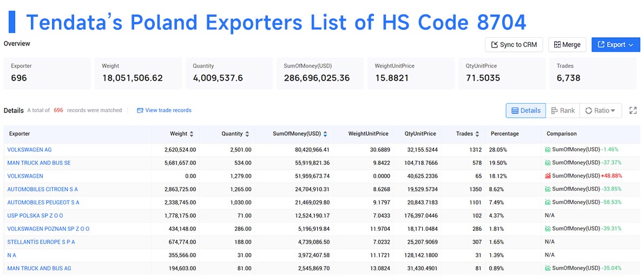Viewport: 644px width, 279px height.
Task: Click the Sync to CRM icon
Action: pos(495,45)
